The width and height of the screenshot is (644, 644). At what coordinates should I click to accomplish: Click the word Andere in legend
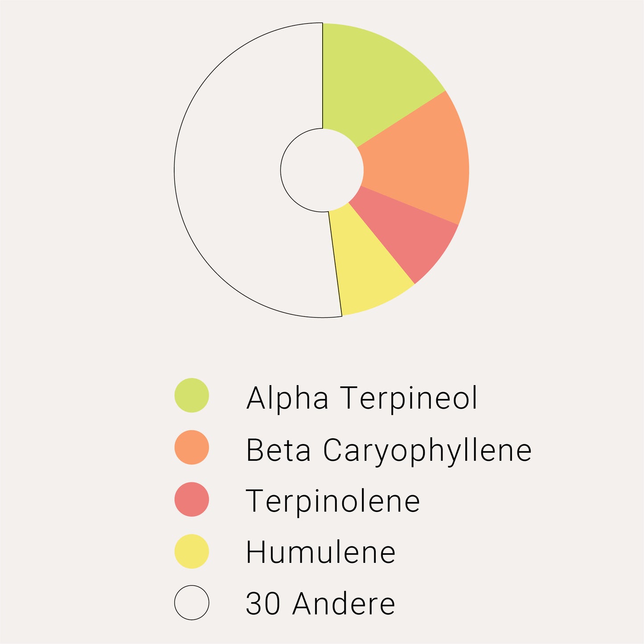(x=344, y=603)
